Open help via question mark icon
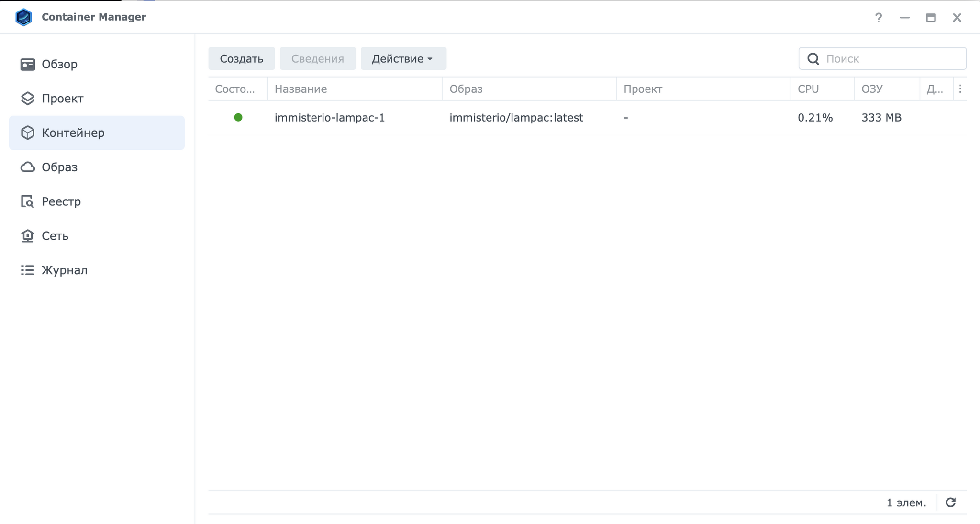This screenshot has height=524, width=980. pyautogui.click(x=879, y=18)
